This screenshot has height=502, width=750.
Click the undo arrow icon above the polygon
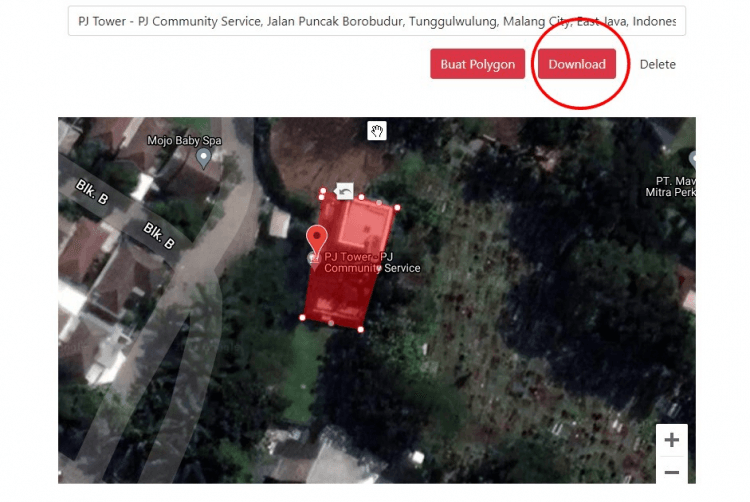(x=344, y=192)
